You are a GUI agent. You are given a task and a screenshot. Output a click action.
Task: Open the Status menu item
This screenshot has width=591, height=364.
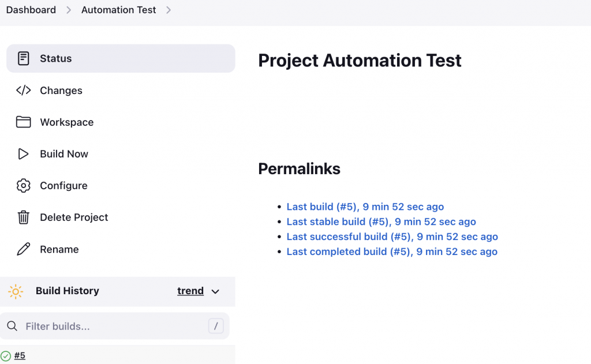(x=56, y=58)
